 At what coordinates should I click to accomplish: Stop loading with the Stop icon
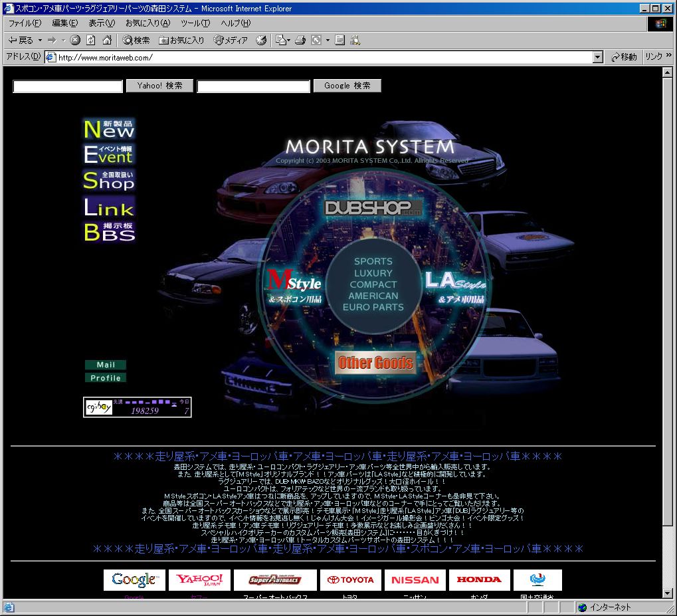pos(75,40)
